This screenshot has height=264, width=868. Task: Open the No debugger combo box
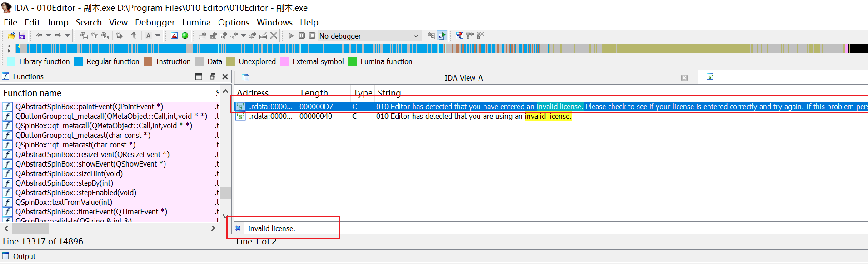(370, 36)
